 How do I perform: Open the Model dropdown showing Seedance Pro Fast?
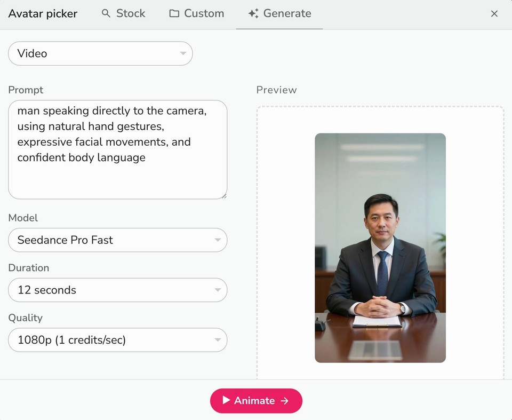(x=117, y=240)
